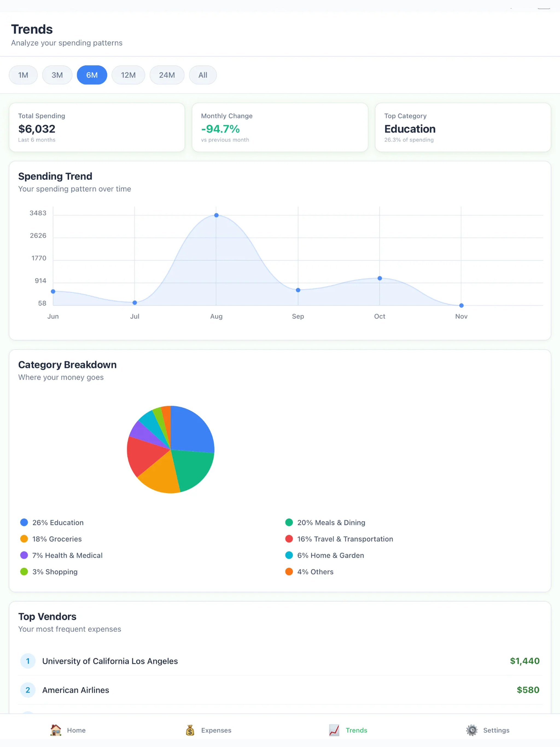Click the Shopping lime legend dot
Screen dimensions: 560x747
(x=24, y=571)
